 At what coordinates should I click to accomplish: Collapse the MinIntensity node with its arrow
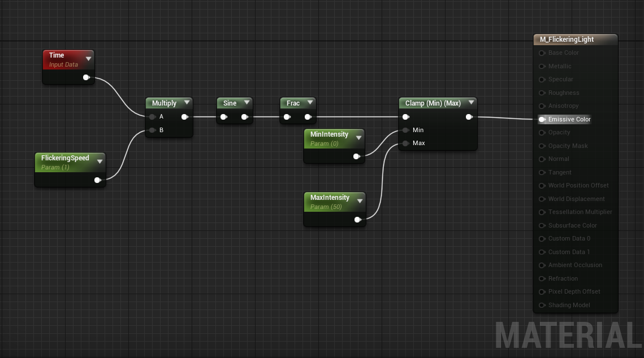(358, 138)
